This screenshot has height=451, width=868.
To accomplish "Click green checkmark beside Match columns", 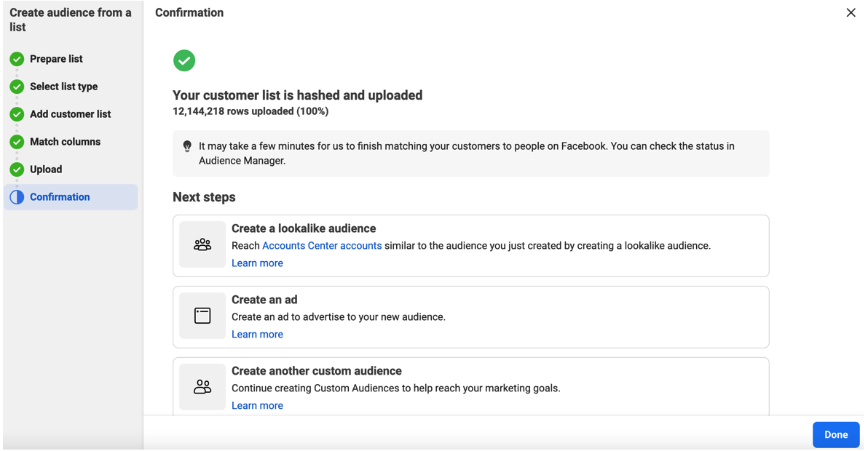I will pos(17,142).
